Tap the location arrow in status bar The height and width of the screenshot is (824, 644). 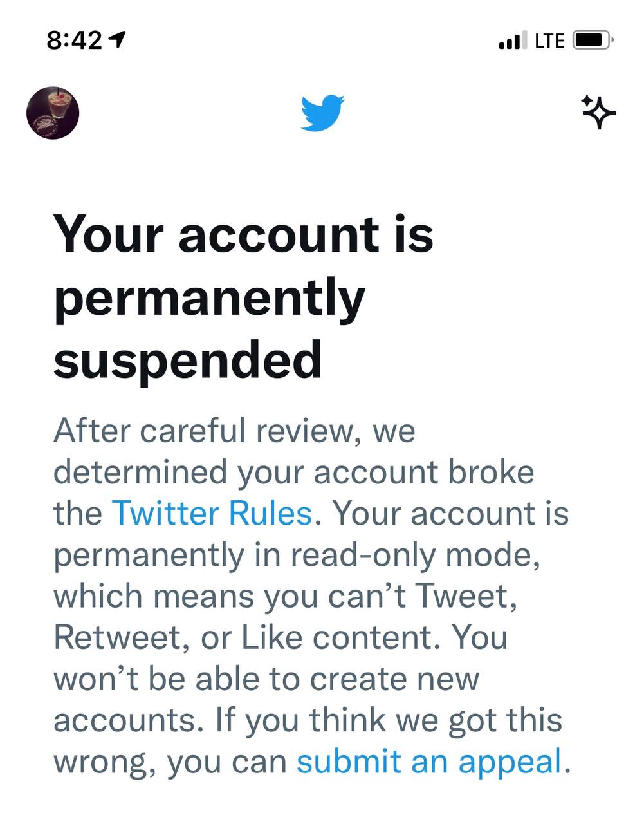coord(116,41)
